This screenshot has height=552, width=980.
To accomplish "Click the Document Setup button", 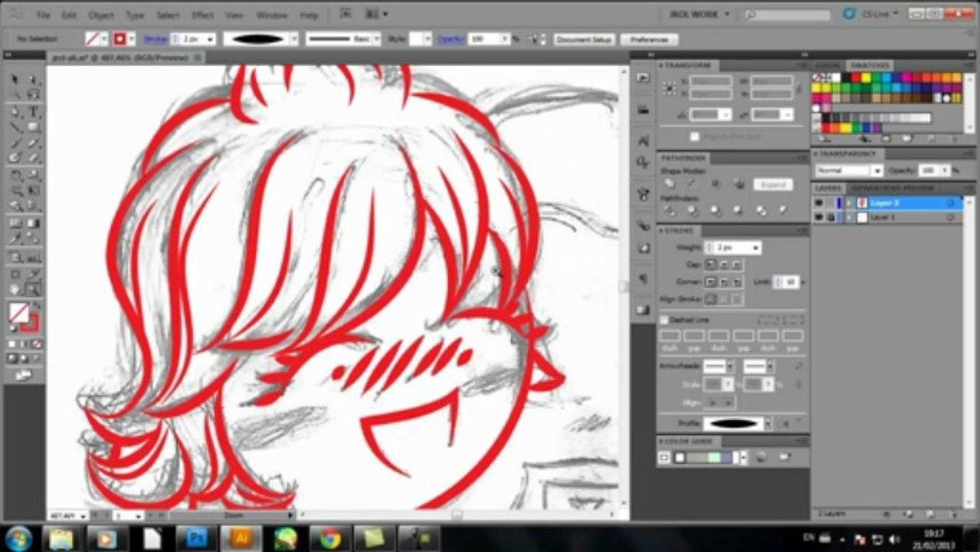I will [x=584, y=39].
